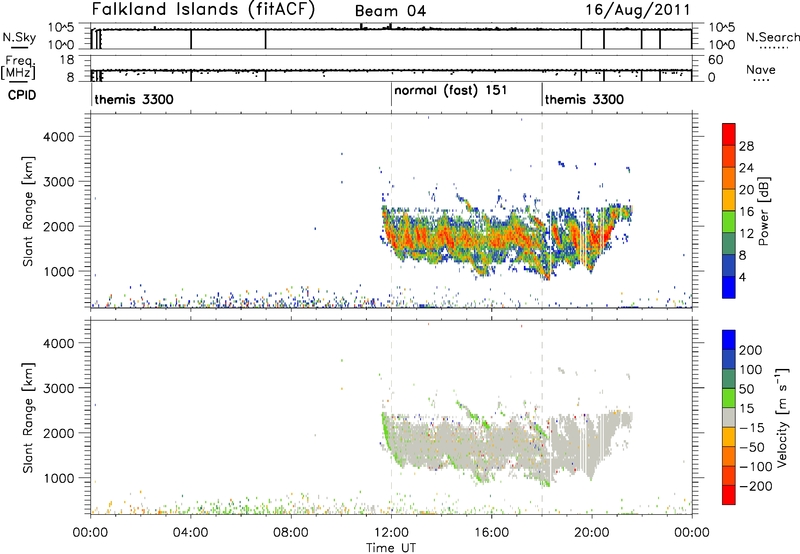800x554 pixels.
Task: Select the 'Beam 04' label
Action: click(390, 11)
